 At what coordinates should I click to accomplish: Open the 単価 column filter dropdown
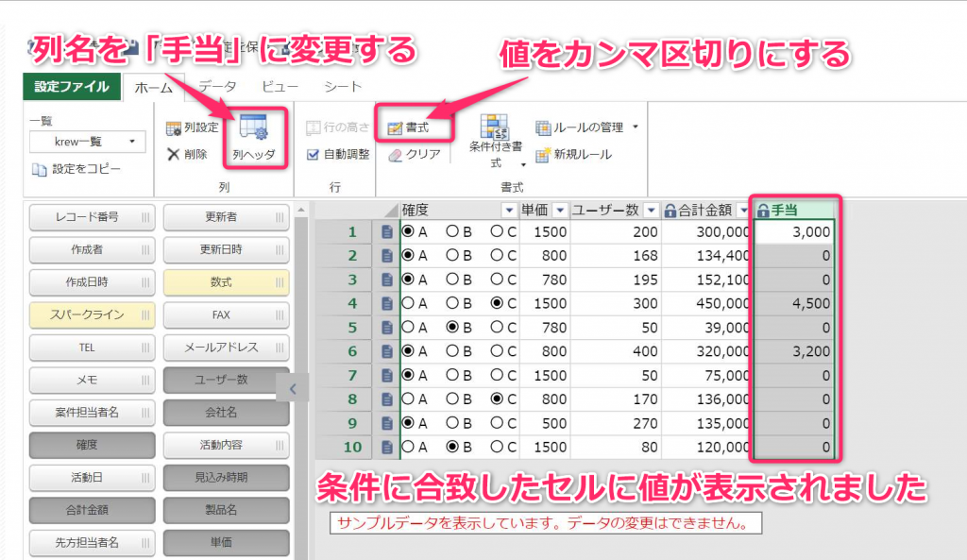coord(560,210)
